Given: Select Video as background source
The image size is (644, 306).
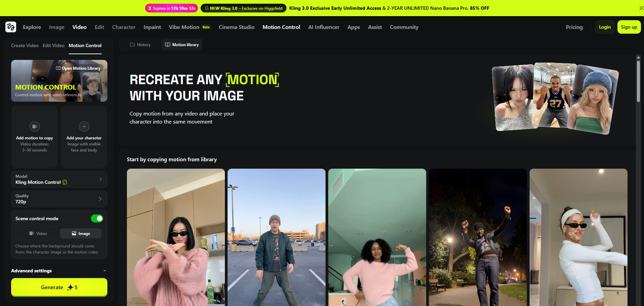Looking at the screenshot, I should (x=38, y=233).
